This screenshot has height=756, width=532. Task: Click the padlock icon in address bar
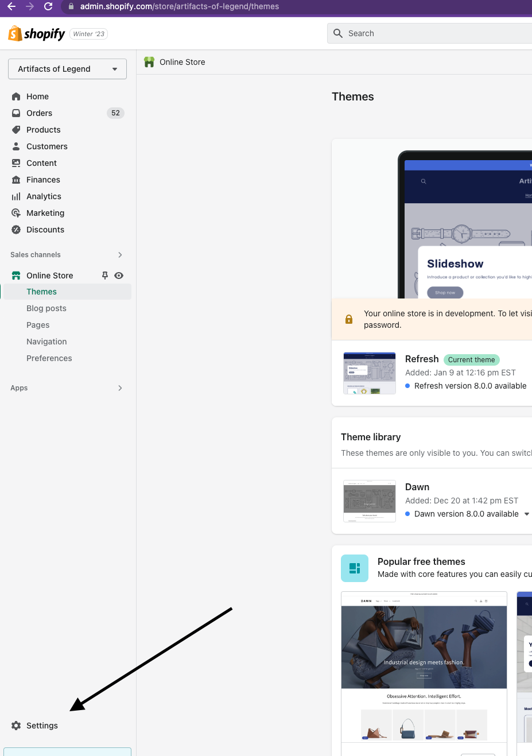[71, 7]
